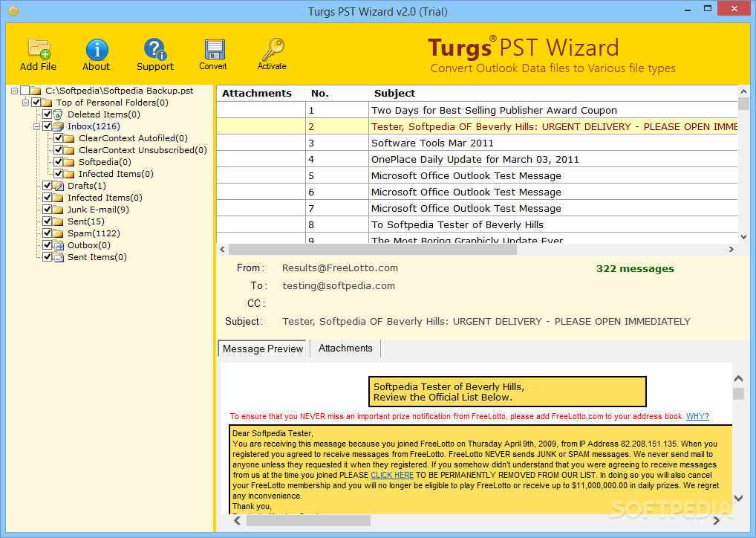The width and height of the screenshot is (756, 538).
Task: Collapse the Top of Personal Folders node
Action: [x=25, y=103]
